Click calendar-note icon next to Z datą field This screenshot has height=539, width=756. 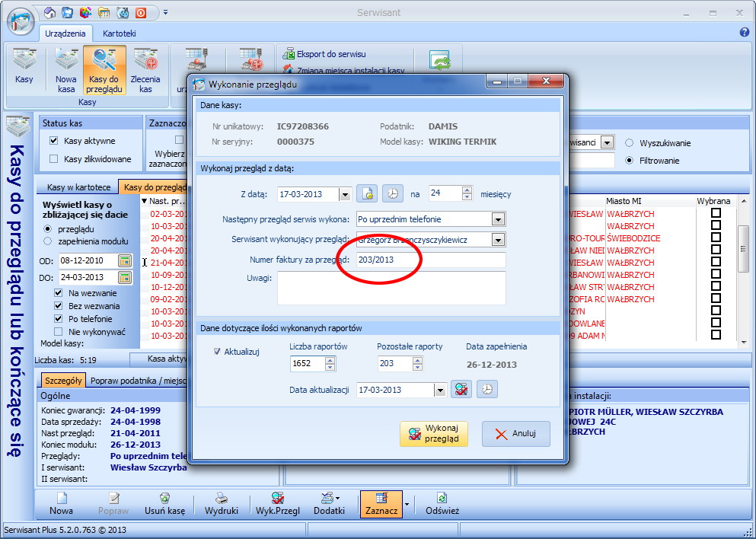[367, 194]
